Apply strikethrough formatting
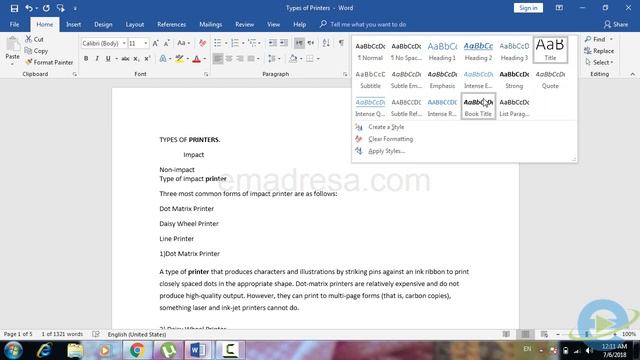The height and width of the screenshot is (360, 640). point(125,59)
